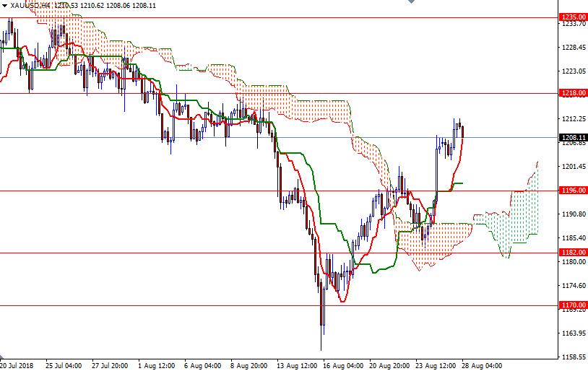The image size is (588, 371).
Task: Click the green dotted future Ichimoku cloud
Action: (520, 217)
